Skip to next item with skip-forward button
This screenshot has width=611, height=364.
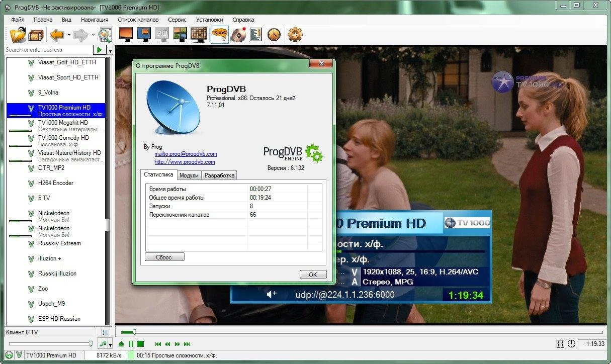(x=187, y=344)
